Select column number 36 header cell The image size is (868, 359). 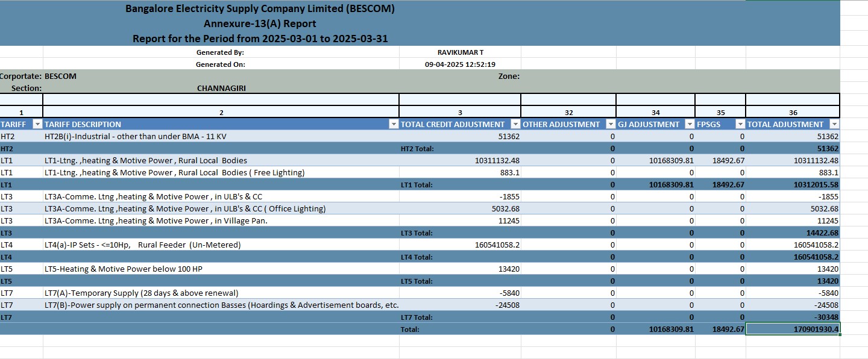(793, 112)
